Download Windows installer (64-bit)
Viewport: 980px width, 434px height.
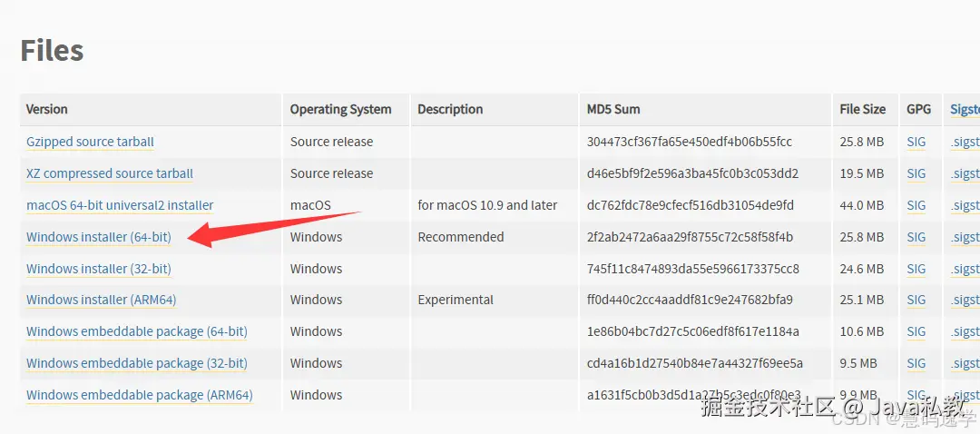pyautogui.click(x=99, y=237)
